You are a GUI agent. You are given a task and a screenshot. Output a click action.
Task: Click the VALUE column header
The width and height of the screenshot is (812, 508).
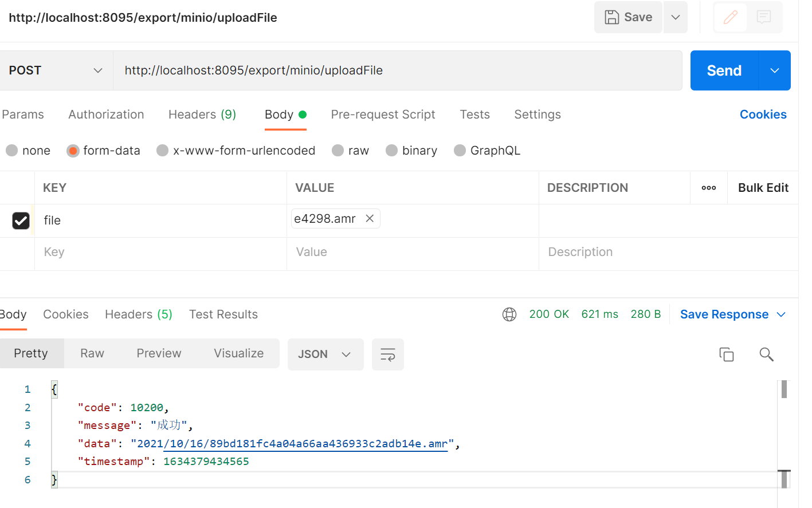[x=315, y=188]
